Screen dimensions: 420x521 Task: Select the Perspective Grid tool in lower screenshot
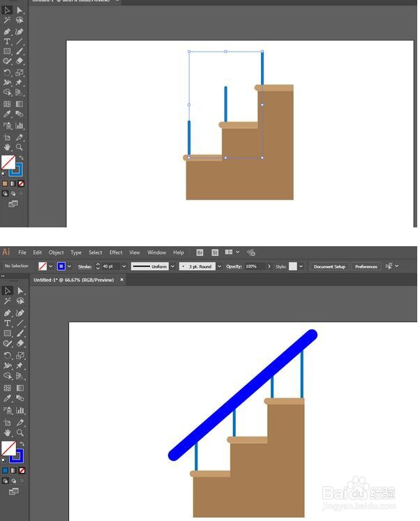[x=20, y=376]
